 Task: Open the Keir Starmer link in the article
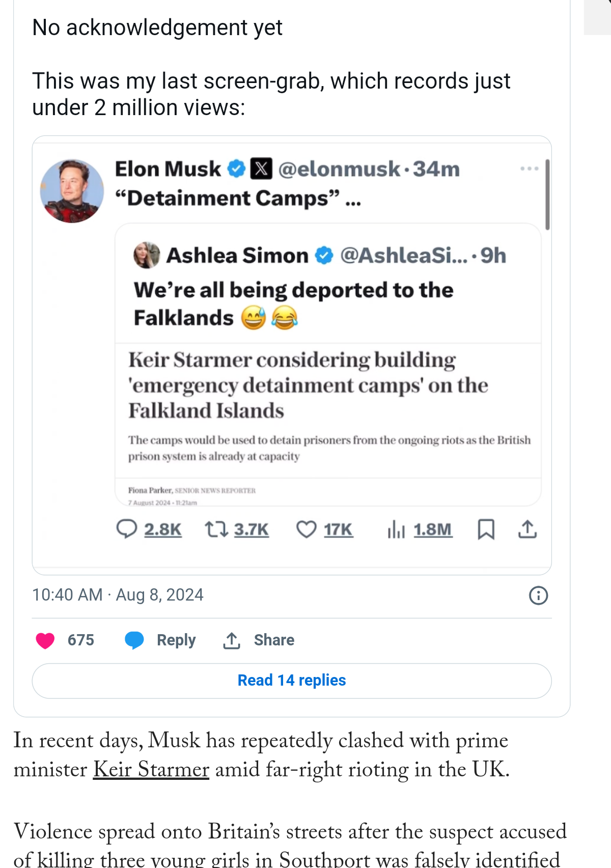pos(151,770)
